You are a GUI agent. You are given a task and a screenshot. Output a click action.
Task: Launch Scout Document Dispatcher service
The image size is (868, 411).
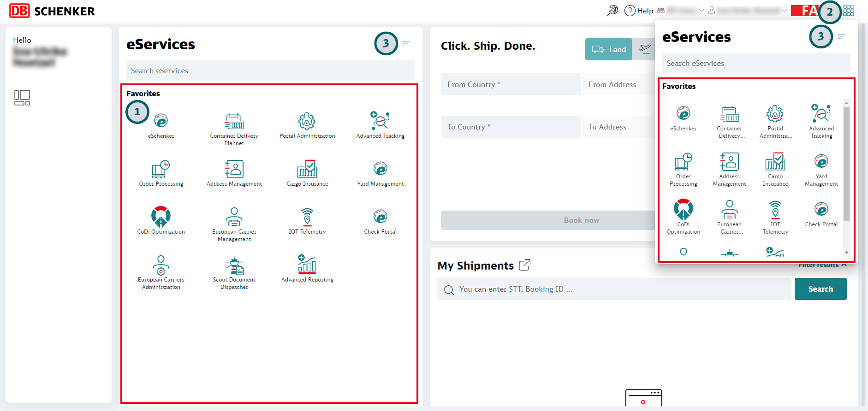coord(234,273)
